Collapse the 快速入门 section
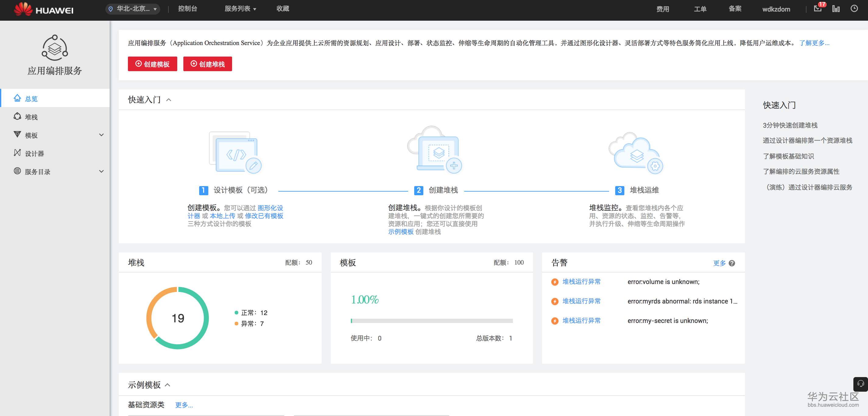The image size is (868, 416). pos(169,100)
